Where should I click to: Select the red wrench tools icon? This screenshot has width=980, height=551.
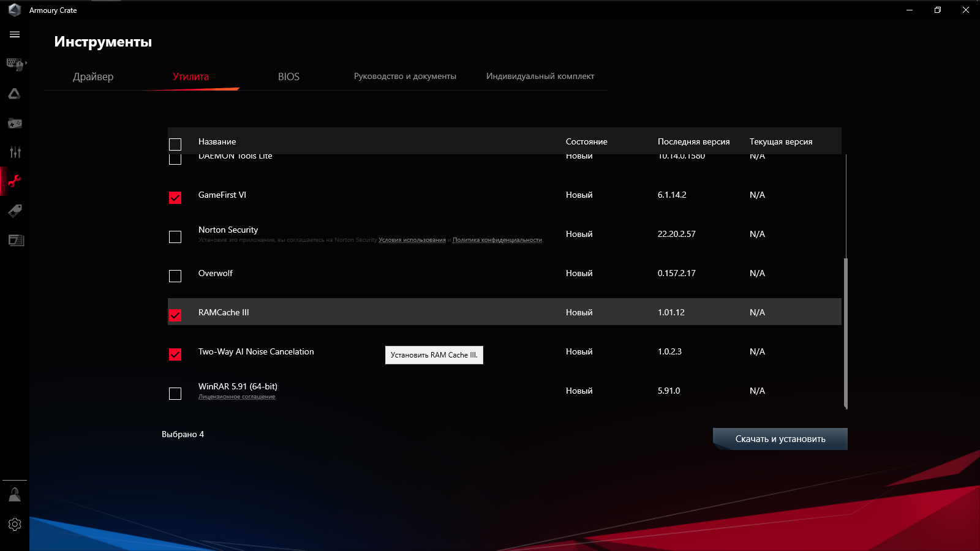tap(15, 181)
